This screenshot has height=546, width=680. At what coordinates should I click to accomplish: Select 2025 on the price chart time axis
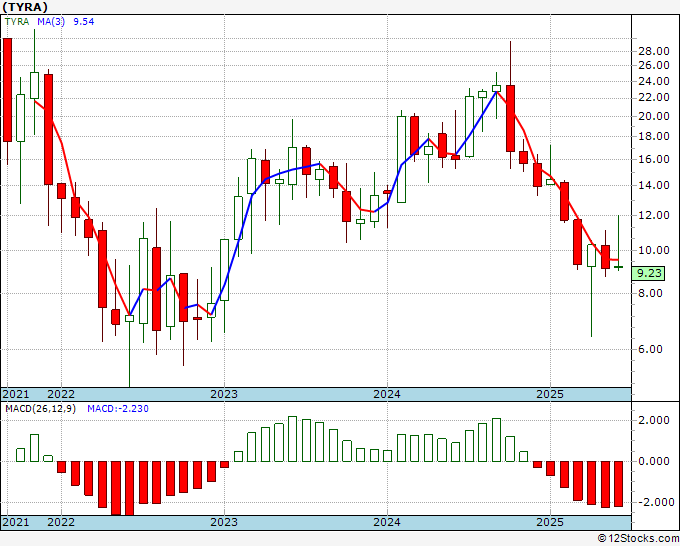click(x=549, y=395)
